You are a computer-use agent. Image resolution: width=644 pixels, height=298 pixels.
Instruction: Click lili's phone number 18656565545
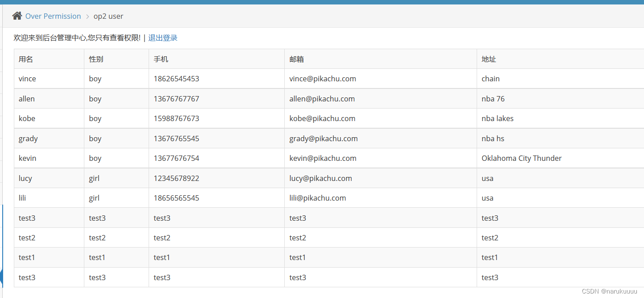pos(176,198)
